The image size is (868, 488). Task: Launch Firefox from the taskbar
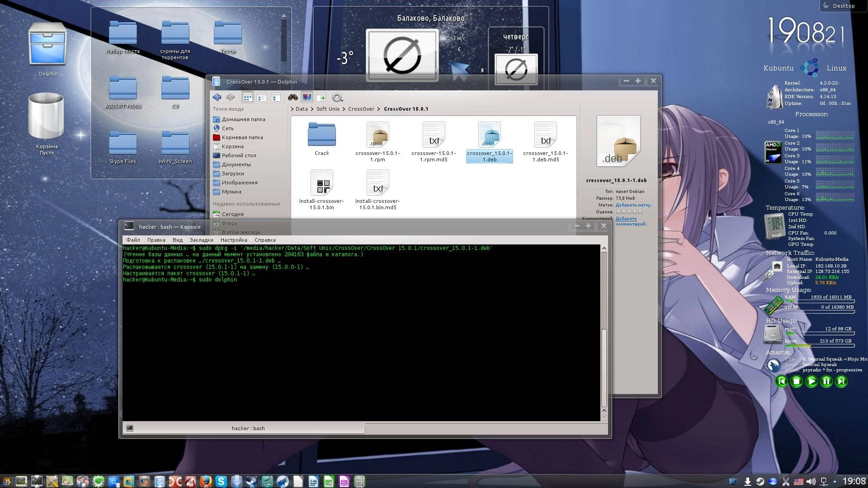pyautogui.click(x=206, y=482)
